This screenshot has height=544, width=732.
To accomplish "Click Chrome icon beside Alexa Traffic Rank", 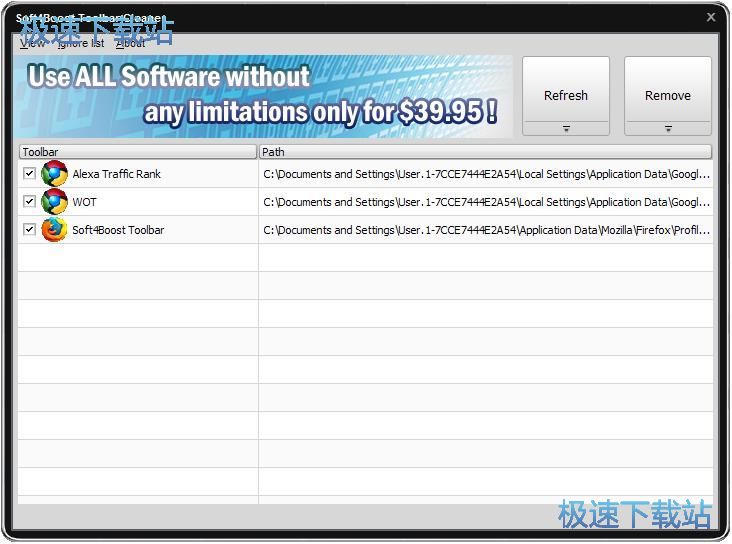I will [54, 174].
